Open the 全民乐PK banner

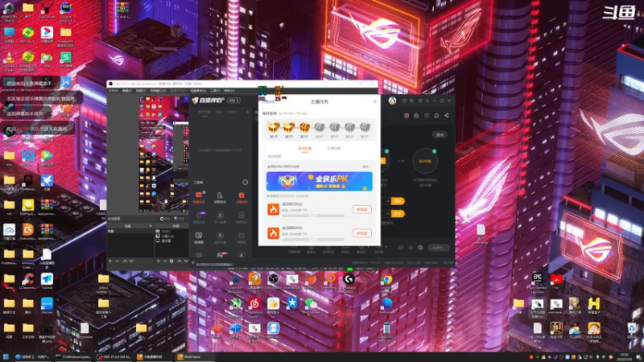click(319, 182)
